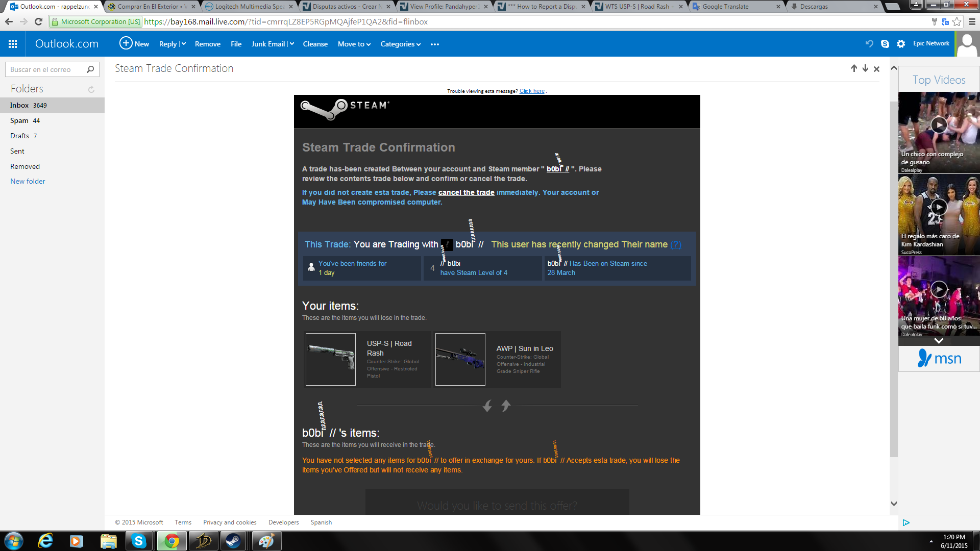Screen dimensions: 980x551
Task: Expand more Top Videos with down chevron
Action: pos(939,340)
